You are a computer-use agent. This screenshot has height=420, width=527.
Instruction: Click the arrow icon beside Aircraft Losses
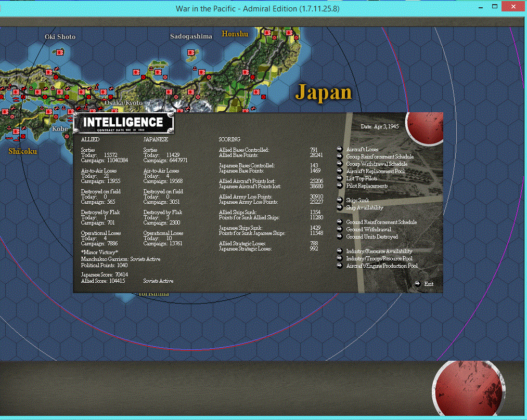(x=340, y=149)
